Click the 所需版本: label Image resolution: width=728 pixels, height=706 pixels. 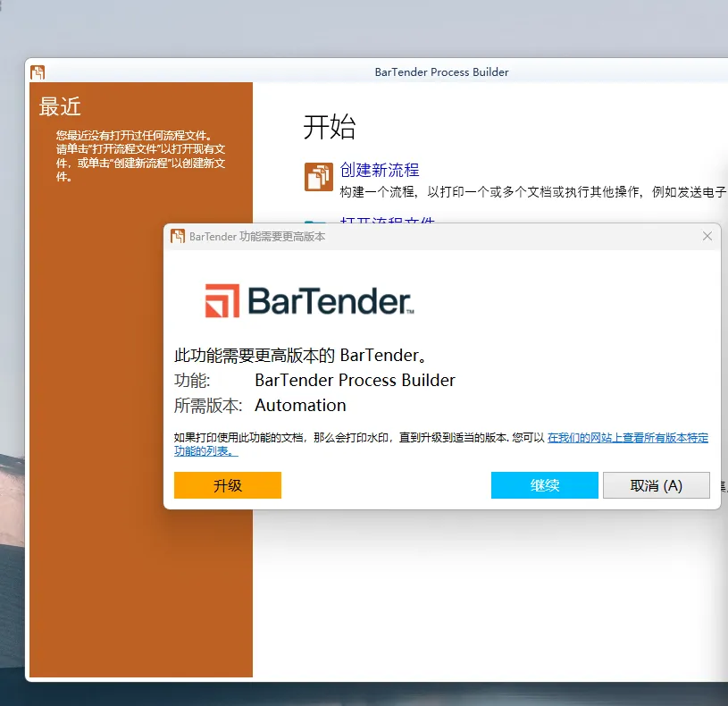(x=208, y=405)
